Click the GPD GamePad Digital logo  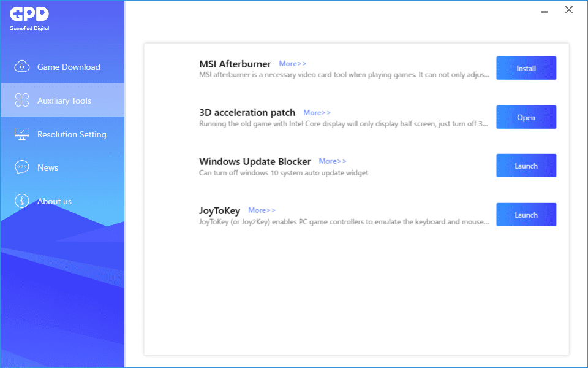(x=29, y=18)
